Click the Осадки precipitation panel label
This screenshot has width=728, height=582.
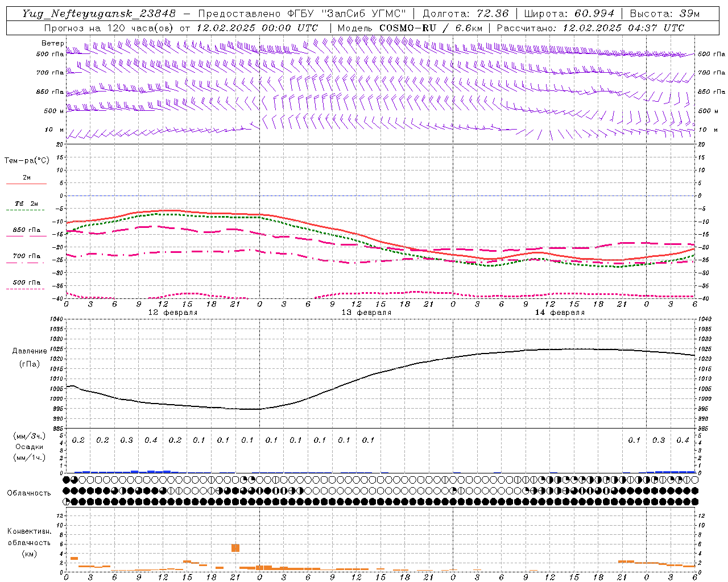pyautogui.click(x=29, y=447)
